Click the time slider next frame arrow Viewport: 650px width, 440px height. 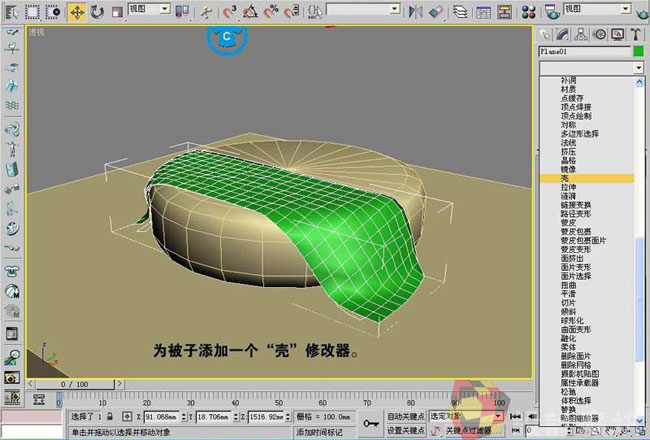[119, 384]
